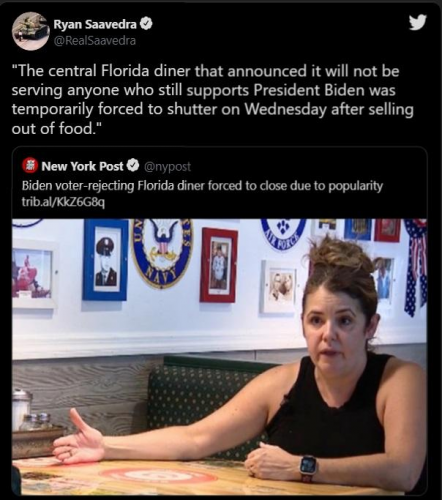Open Ryan Saavedra's profile avatar

pyautogui.click(x=31, y=31)
